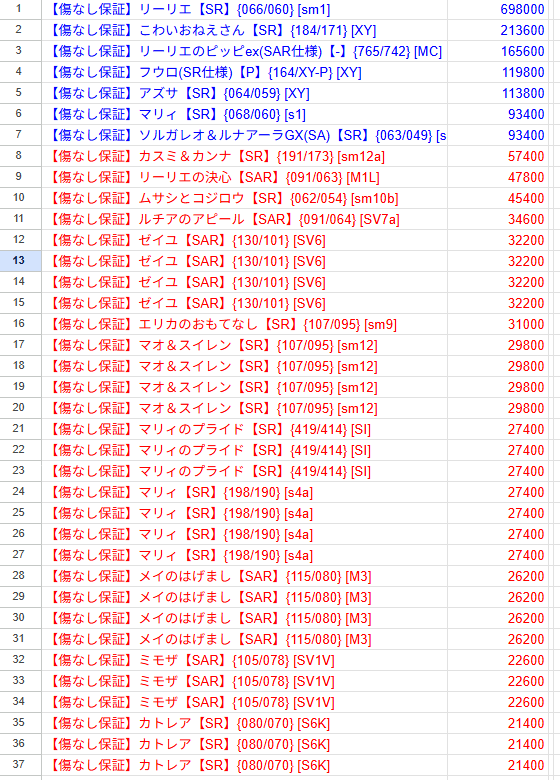Click the price cell 113800
This screenshot has height=780, width=560.
(x=497, y=93)
